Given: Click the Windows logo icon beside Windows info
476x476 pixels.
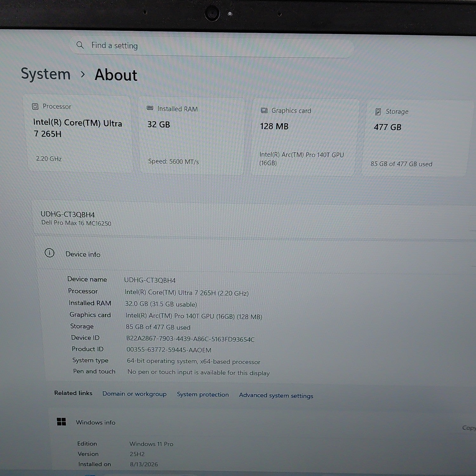Looking at the screenshot, I should [x=61, y=421].
